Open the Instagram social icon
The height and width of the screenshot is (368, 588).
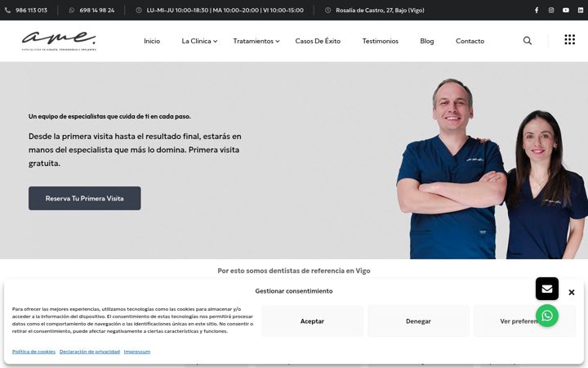[x=551, y=10]
